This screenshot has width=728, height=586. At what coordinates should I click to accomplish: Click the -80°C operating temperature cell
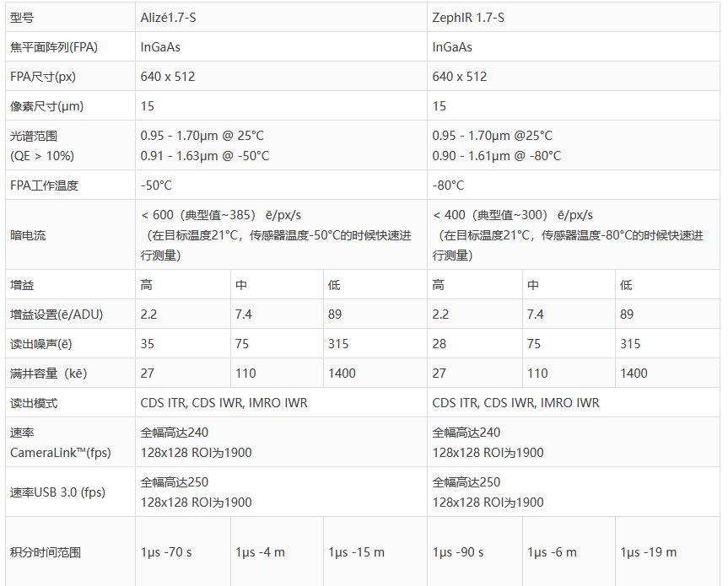pyautogui.click(x=448, y=185)
